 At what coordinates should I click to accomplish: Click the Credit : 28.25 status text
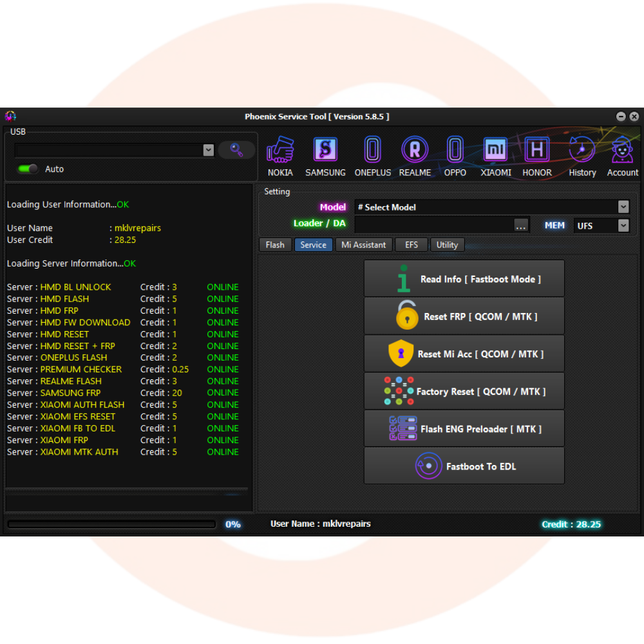click(x=571, y=524)
